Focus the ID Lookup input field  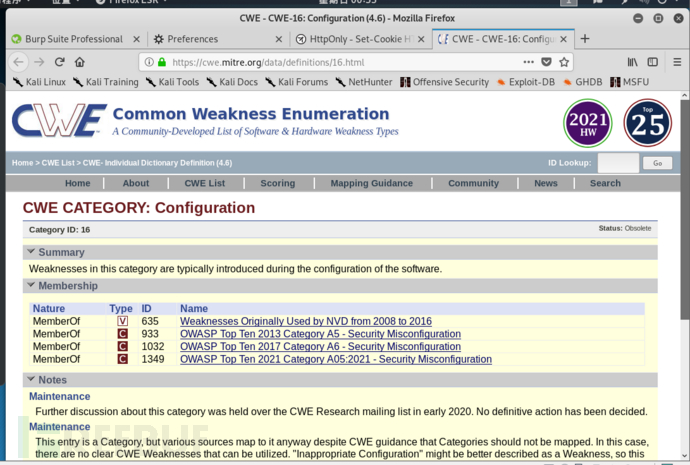618,163
